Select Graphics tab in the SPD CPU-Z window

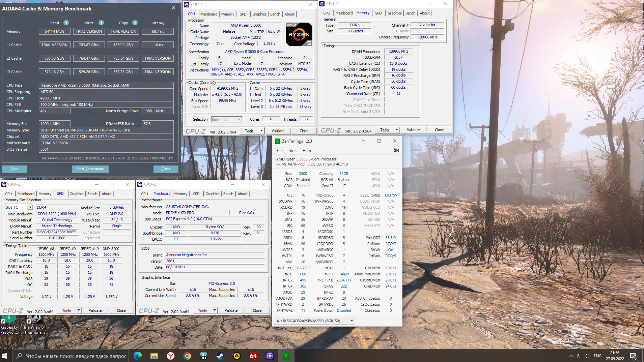pos(76,194)
